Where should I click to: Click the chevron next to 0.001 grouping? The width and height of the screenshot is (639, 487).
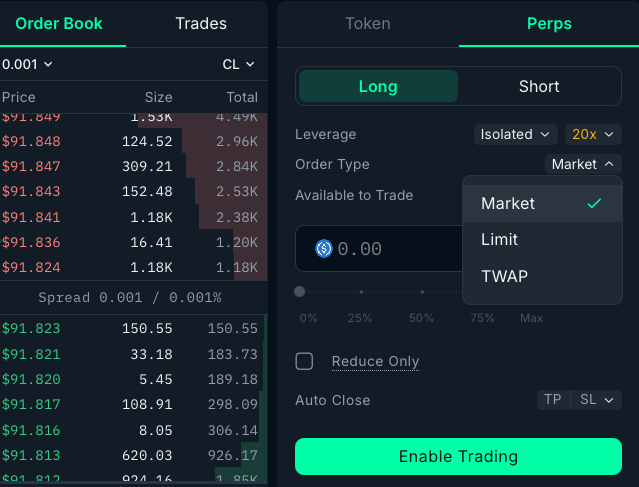pyautogui.click(x=48, y=64)
